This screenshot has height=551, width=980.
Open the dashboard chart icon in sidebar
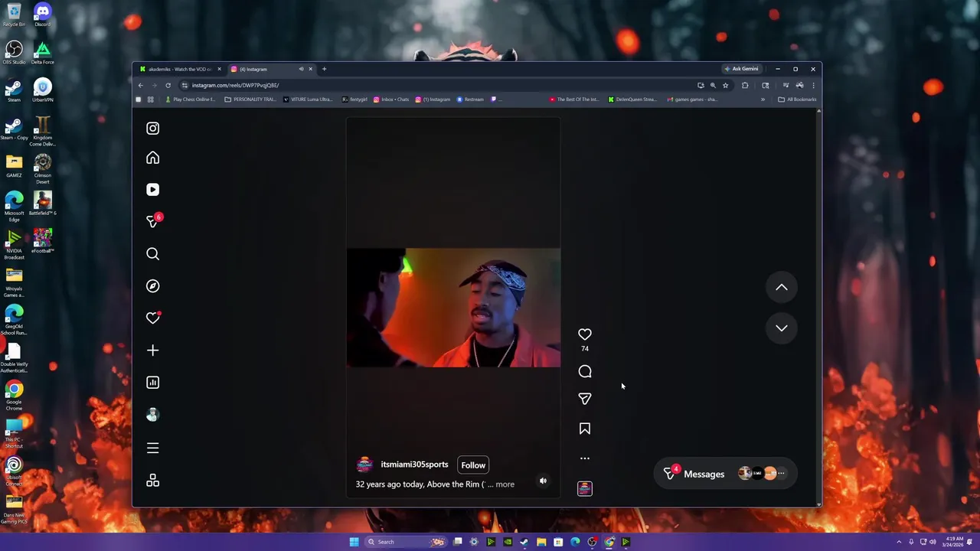coord(152,383)
